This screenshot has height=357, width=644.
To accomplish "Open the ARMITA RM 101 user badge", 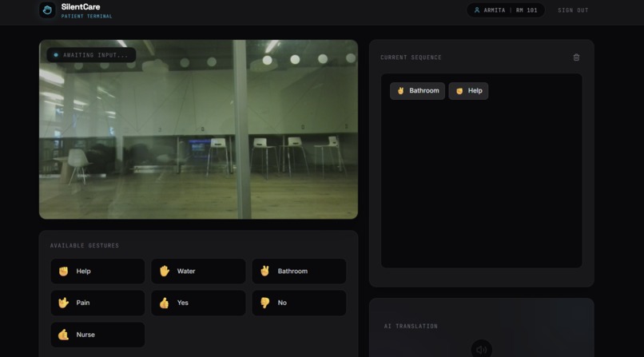I will pyautogui.click(x=506, y=10).
